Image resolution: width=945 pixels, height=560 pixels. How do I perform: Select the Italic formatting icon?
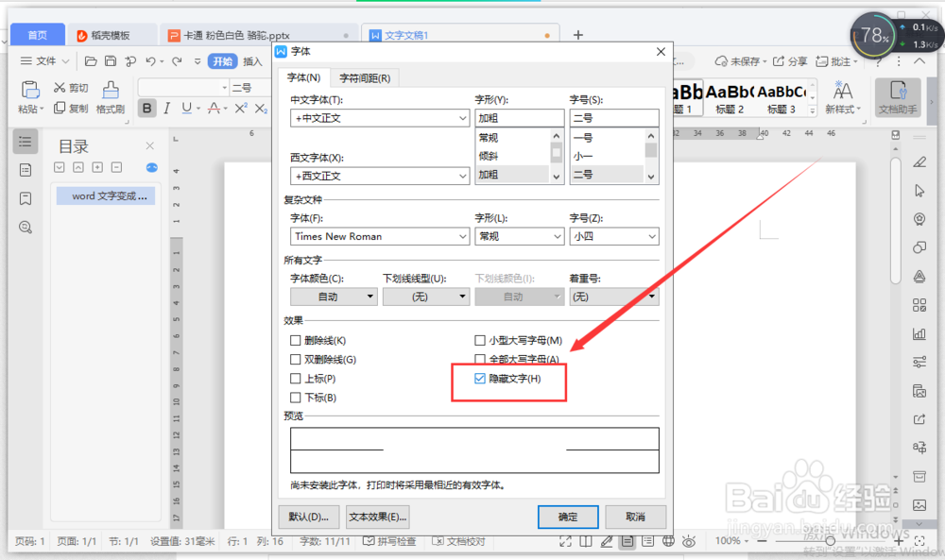click(166, 109)
